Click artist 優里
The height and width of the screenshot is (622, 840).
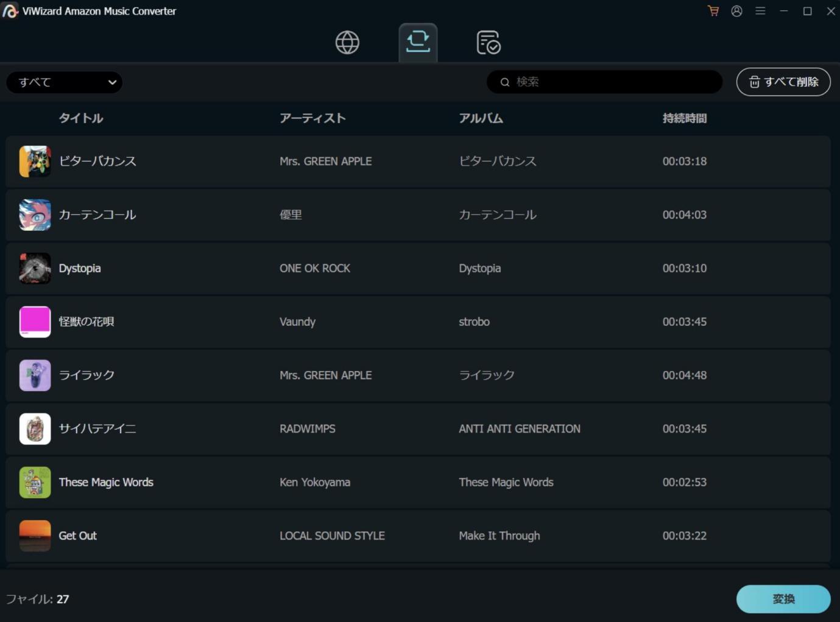(x=291, y=214)
